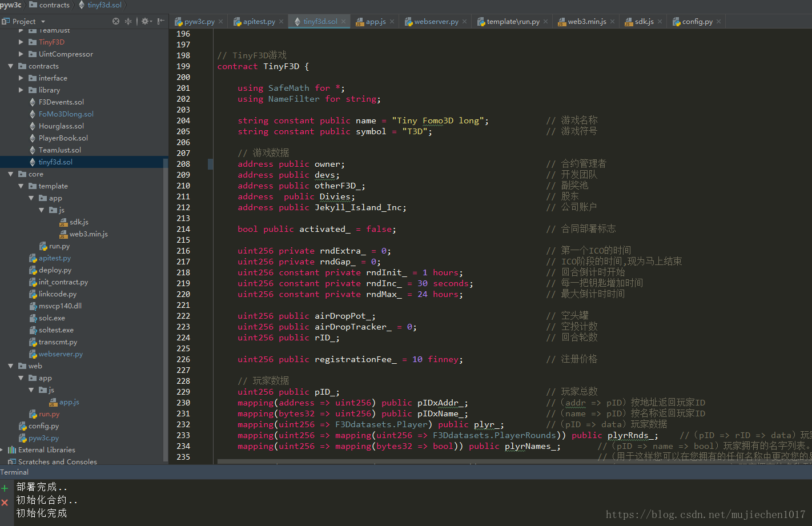
Task: Switch to the web3.min.js editor tab
Action: point(587,22)
